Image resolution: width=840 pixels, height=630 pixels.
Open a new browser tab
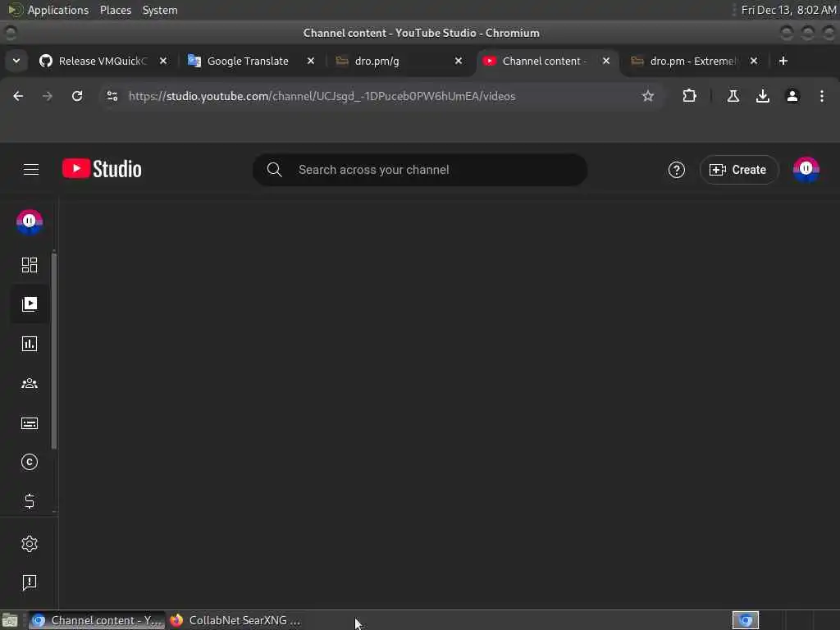pos(783,61)
